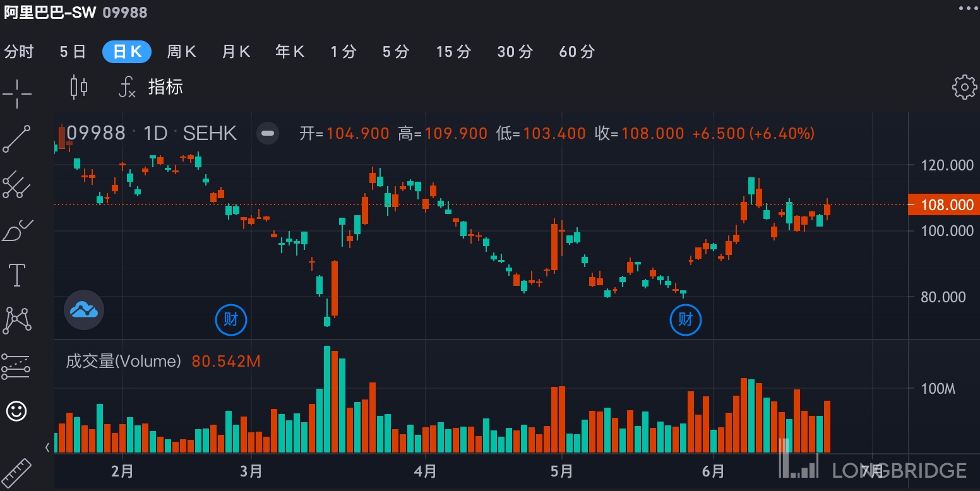Click the 开=104.900 open price value
This screenshot has height=491, width=980.
tap(344, 133)
